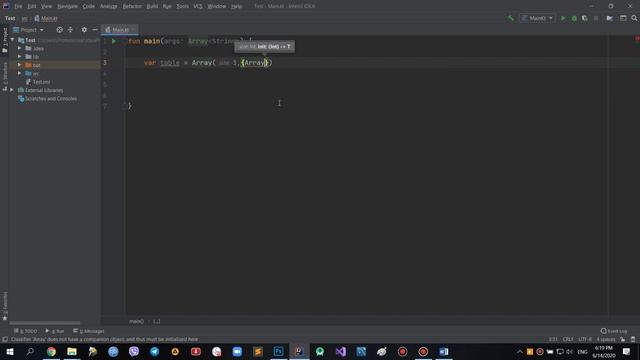Open the File menu

pos(18,6)
